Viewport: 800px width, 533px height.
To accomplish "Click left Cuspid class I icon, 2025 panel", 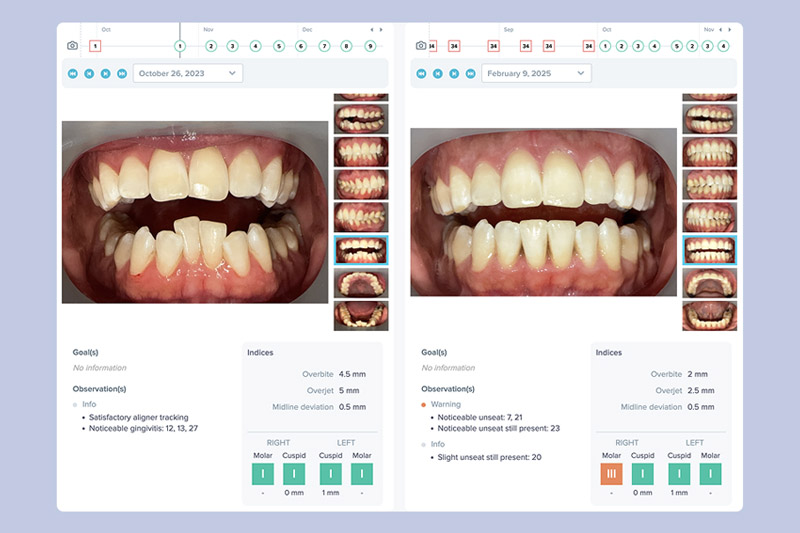I will pyautogui.click(x=679, y=474).
